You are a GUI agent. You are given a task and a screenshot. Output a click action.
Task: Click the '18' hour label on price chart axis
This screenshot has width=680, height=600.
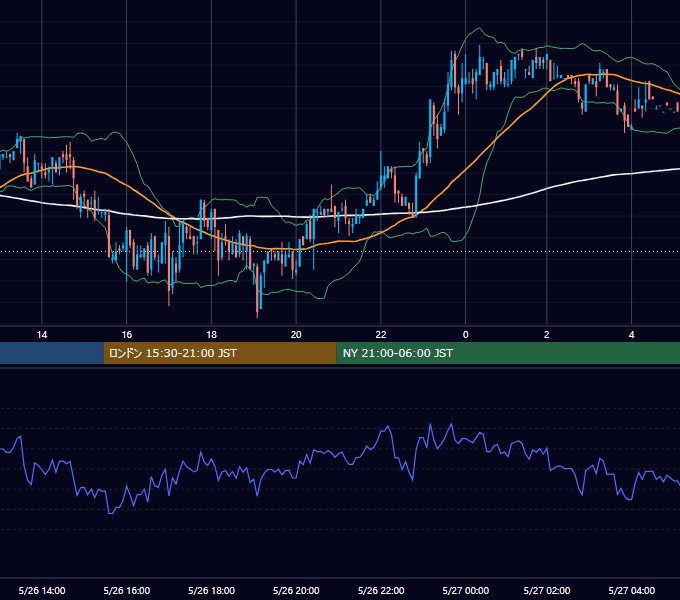point(211,335)
